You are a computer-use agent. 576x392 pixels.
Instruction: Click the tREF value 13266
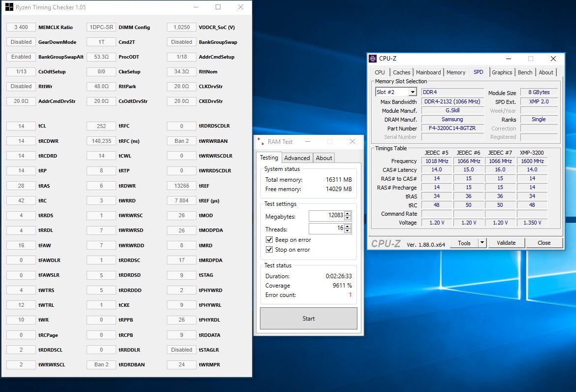pos(182,186)
